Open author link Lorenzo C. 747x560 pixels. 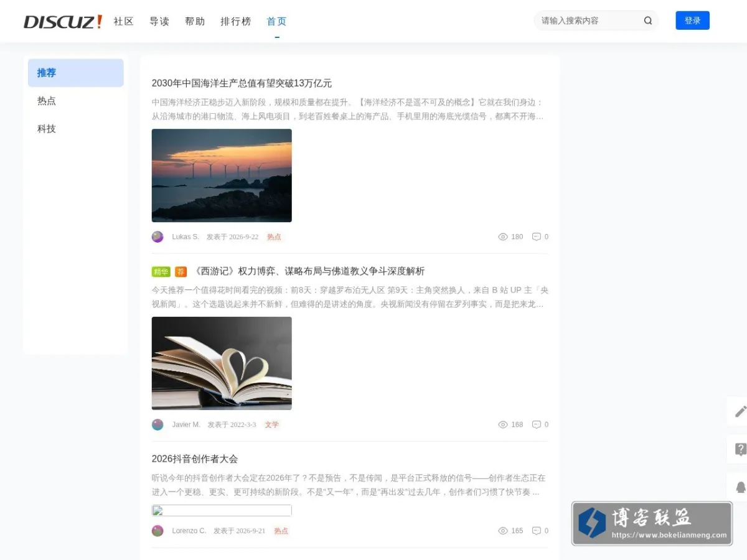[x=189, y=531]
